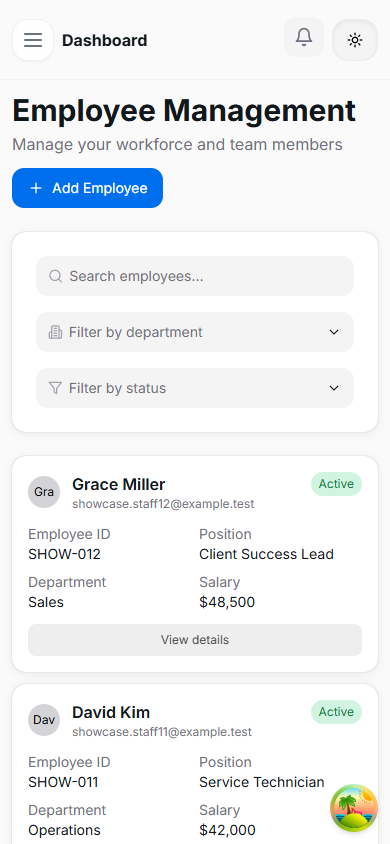Click Grace Miller's avatar
The width and height of the screenshot is (390, 844).
pos(44,492)
